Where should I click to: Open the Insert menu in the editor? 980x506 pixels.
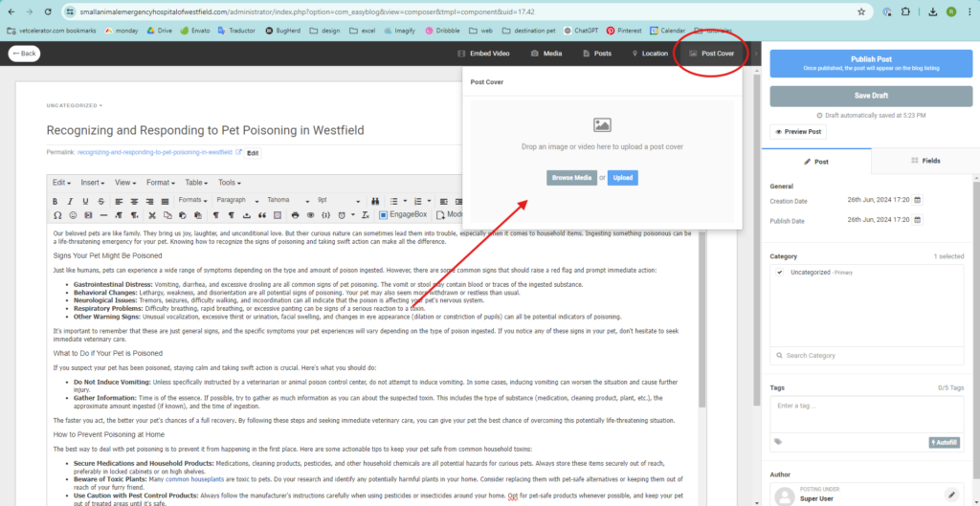point(93,182)
